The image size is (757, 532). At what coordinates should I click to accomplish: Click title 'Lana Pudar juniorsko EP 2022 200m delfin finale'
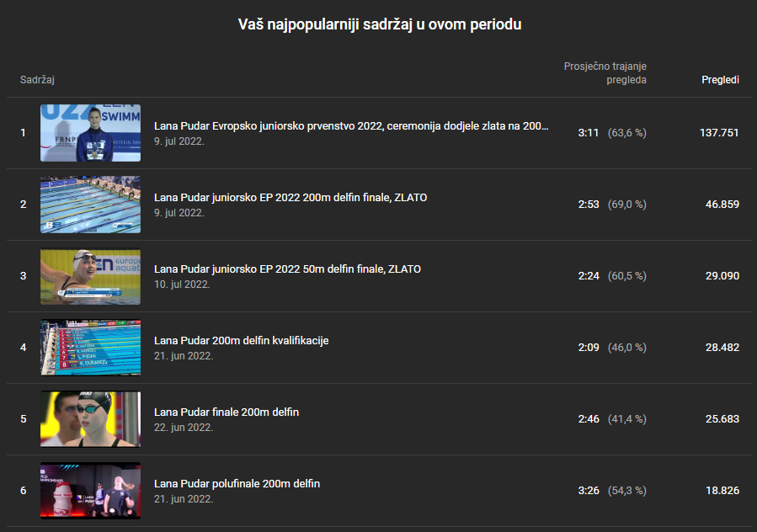coord(291,198)
